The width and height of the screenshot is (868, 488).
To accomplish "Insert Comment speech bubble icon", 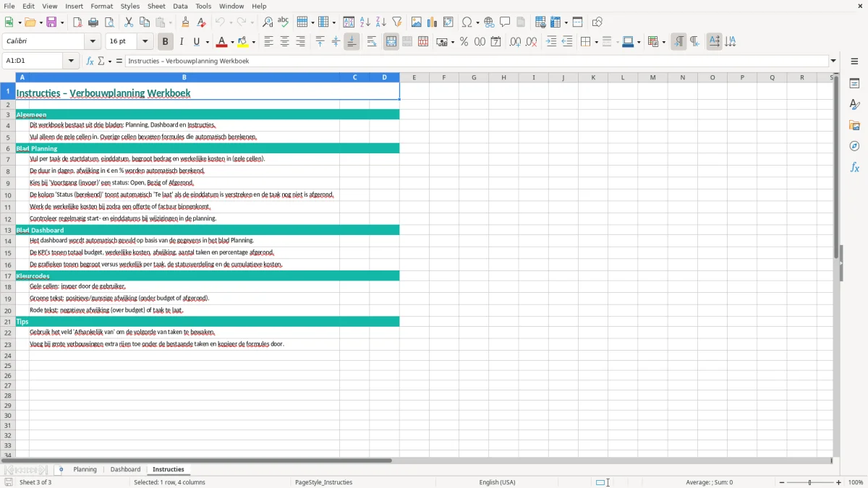I will (x=505, y=22).
